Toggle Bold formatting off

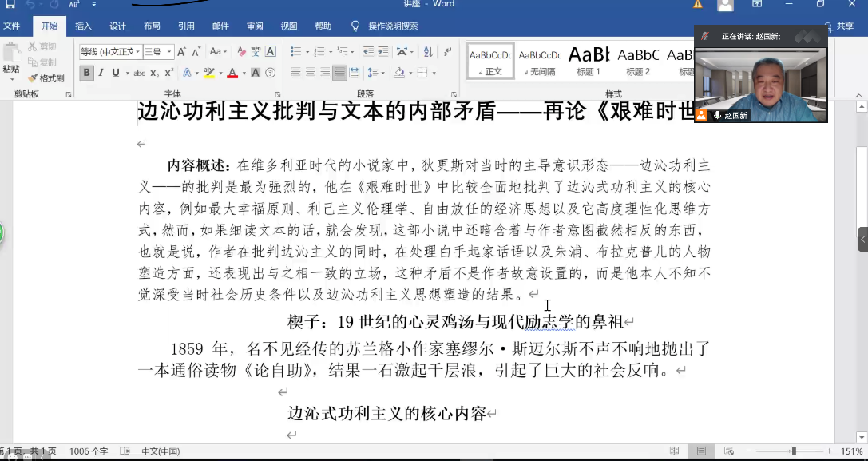click(87, 73)
